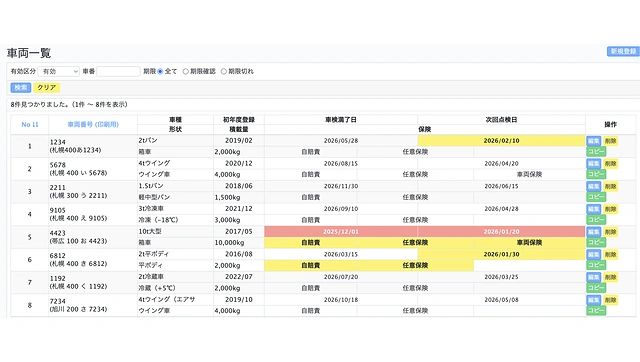Click the 検索 button
The image size is (640, 362).
tap(20, 87)
